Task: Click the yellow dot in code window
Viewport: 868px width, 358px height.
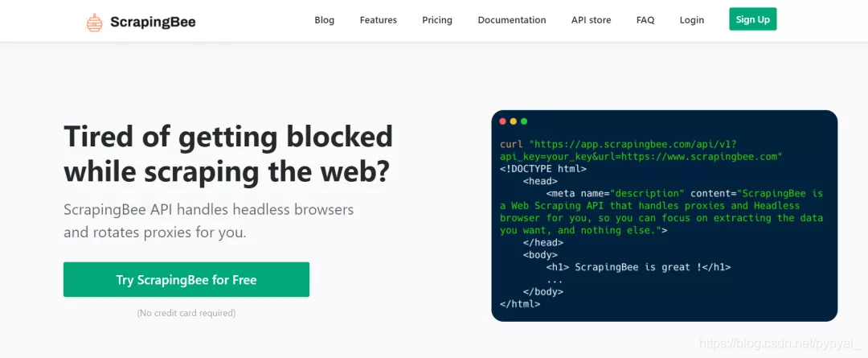Action: (513, 121)
